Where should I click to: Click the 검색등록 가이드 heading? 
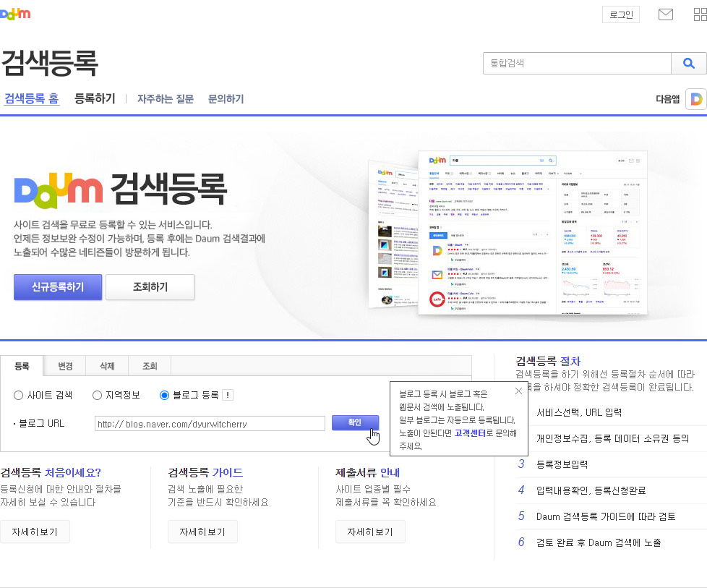[205, 472]
